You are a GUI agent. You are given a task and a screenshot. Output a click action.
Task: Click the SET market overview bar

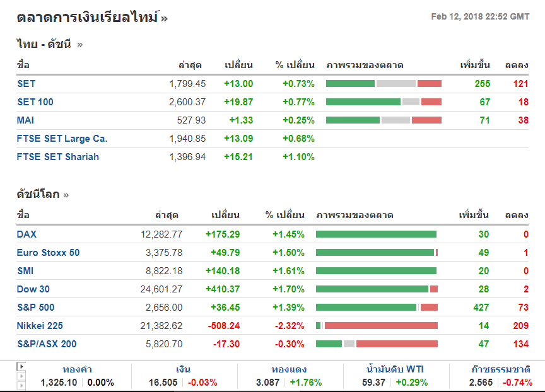pyautogui.click(x=384, y=84)
